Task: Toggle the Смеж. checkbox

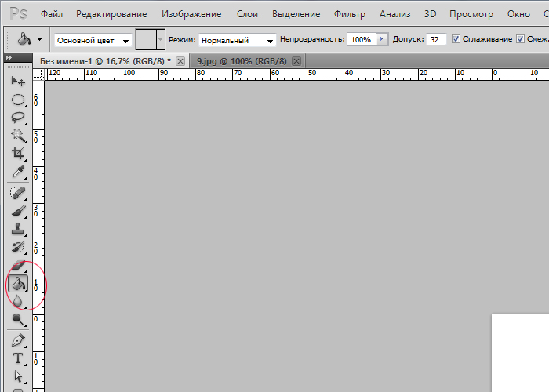Action: [x=521, y=39]
